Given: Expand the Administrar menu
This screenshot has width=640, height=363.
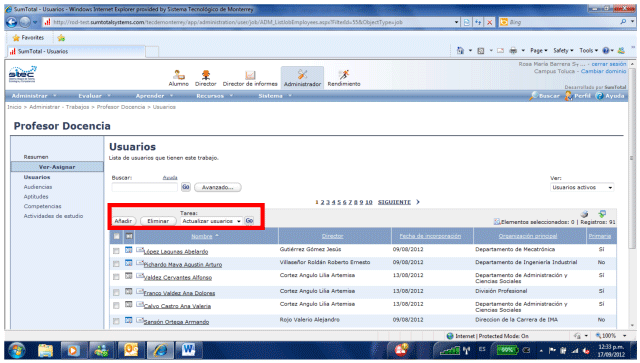Looking at the screenshot, I should click(34, 96).
